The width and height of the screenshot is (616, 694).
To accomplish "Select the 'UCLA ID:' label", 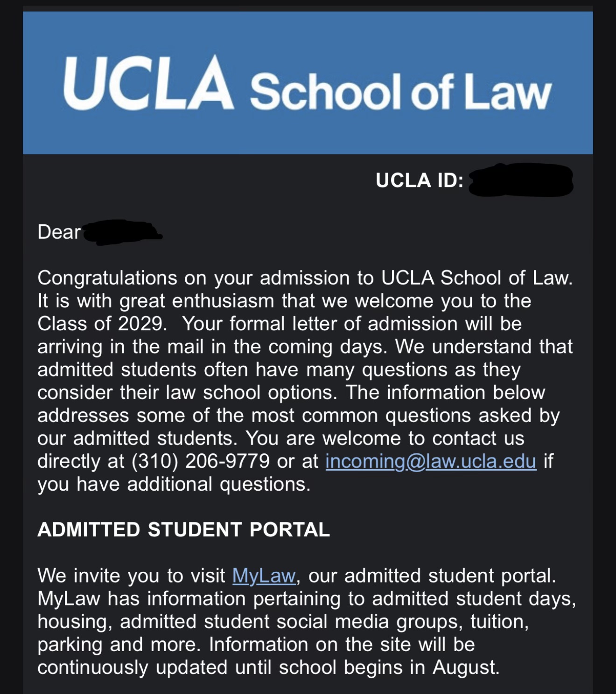I will [420, 180].
